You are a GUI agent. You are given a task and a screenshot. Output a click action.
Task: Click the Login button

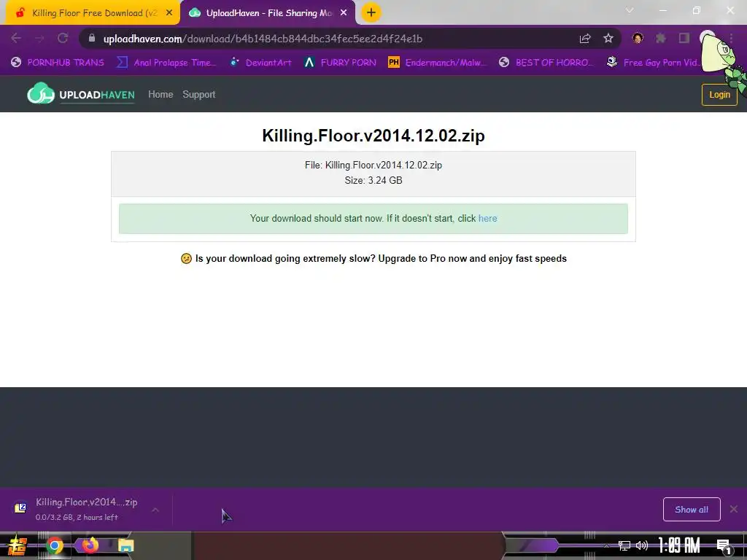pos(719,94)
